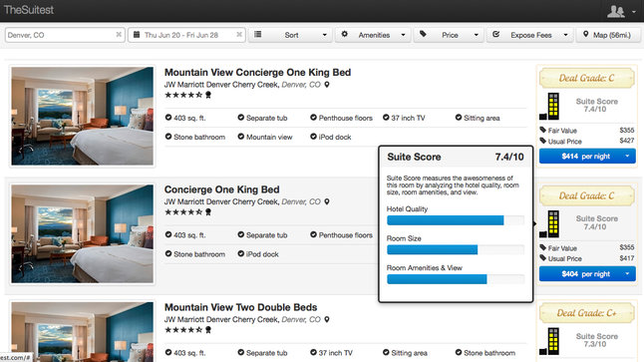The width and height of the screenshot is (644, 362).
Task: Click Suite Score 7.3/10 text
Action: pos(596,340)
